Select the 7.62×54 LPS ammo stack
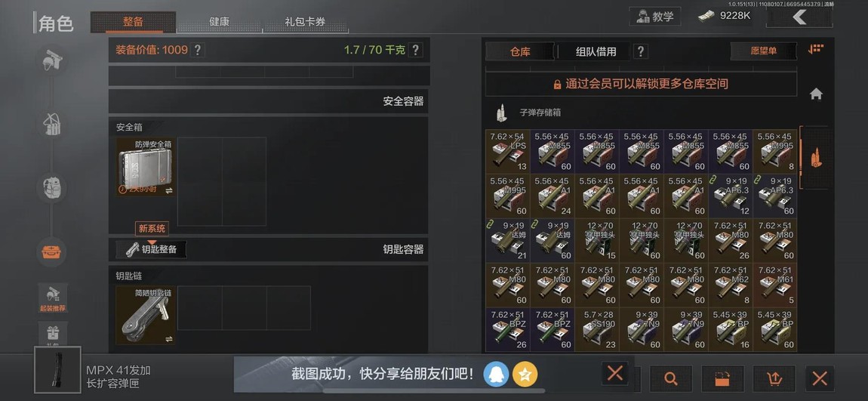 click(x=508, y=151)
